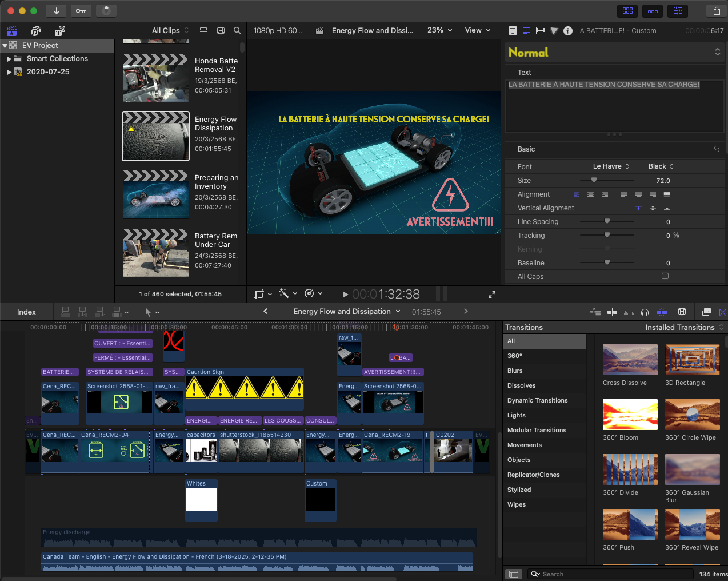Select center text alignment
The height and width of the screenshot is (581, 728).
pos(590,194)
